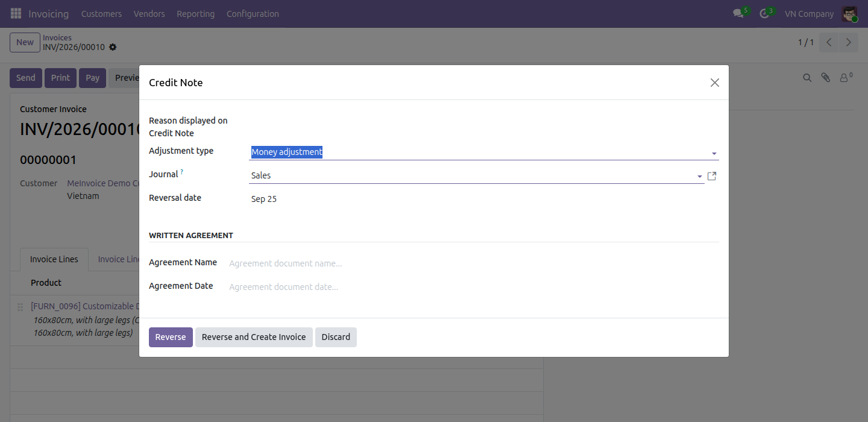Click the 1 / 1 pager counter
The width and height of the screenshot is (868, 422).
click(x=806, y=42)
